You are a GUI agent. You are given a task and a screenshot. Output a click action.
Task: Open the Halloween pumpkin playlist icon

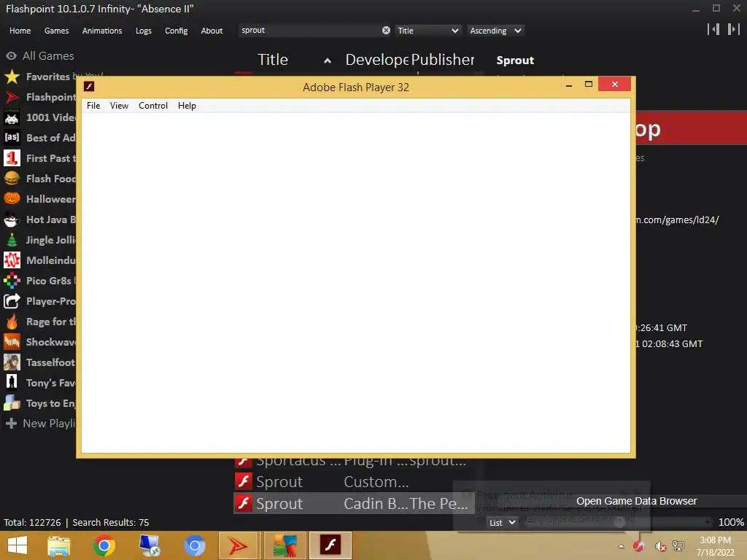coord(12,198)
